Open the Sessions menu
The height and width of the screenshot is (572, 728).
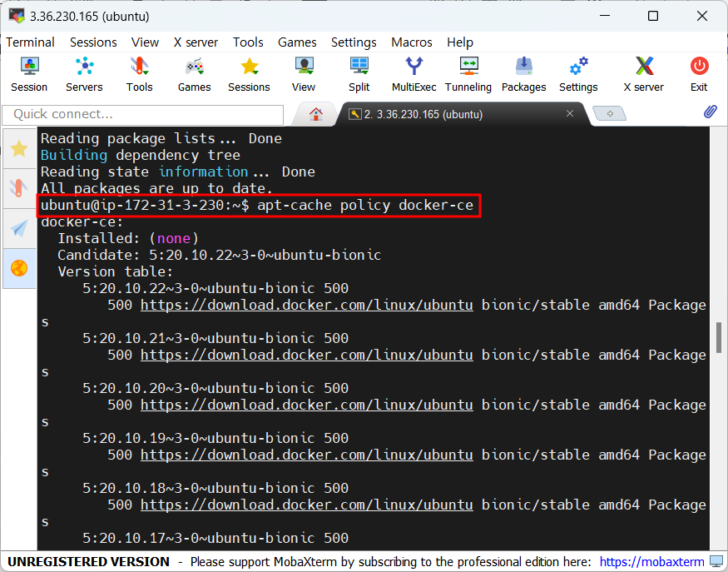tap(93, 42)
